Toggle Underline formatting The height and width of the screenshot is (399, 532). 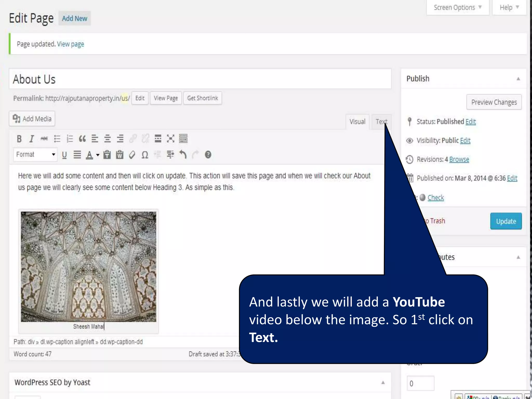coord(64,155)
